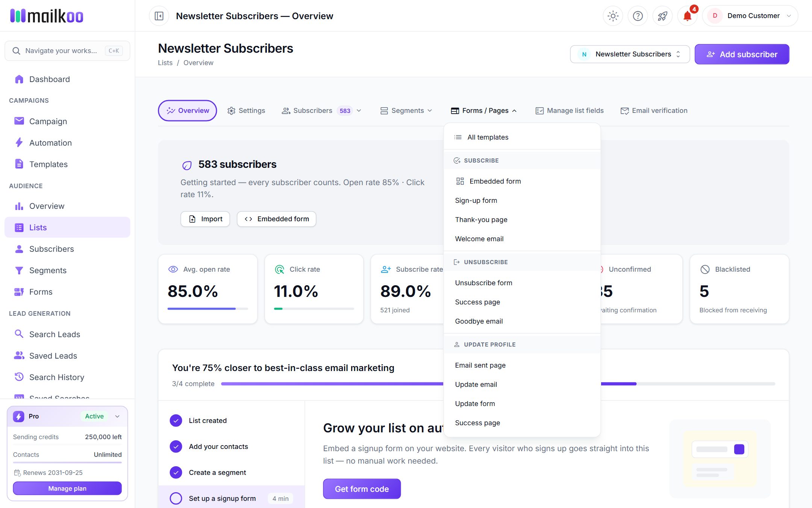Viewport: 812px width, 508px height.
Task: Open Search Leads in sidebar
Action: pyautogui.click(x=67, y=334)
